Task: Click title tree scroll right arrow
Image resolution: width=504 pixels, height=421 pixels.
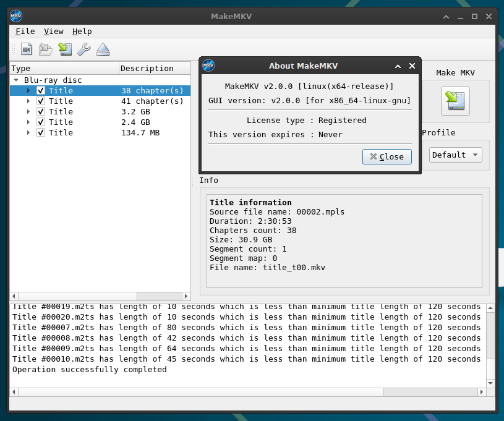Action: tap(186, 296)
